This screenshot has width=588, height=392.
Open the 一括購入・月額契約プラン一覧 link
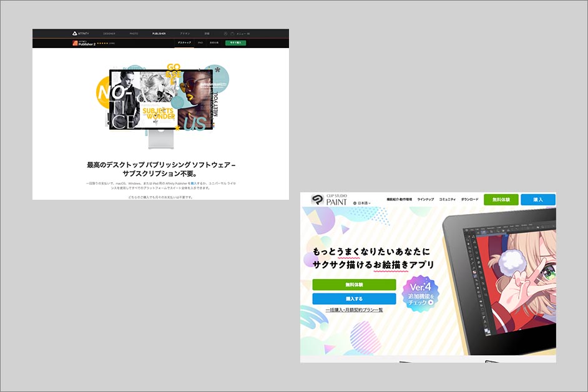(x=354, y=310)
